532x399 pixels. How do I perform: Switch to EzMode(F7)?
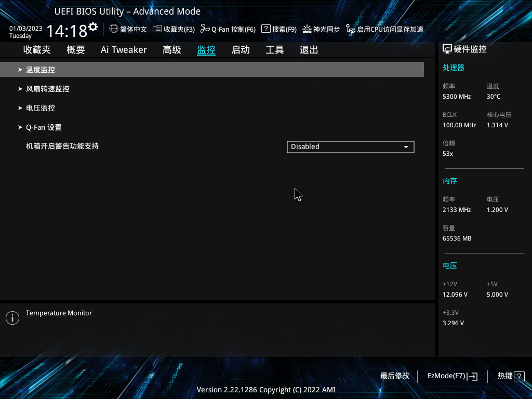[x=453, y=376]
